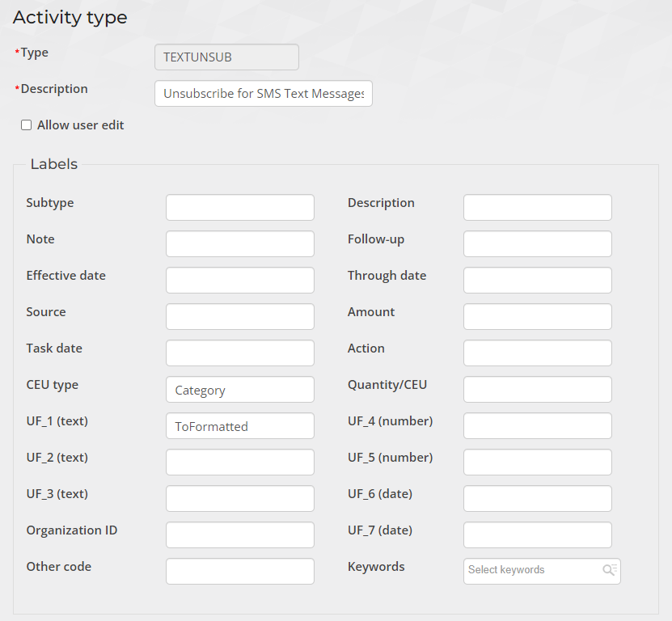
Task: Select the Source label field
Action: click(x=239, y=317)
